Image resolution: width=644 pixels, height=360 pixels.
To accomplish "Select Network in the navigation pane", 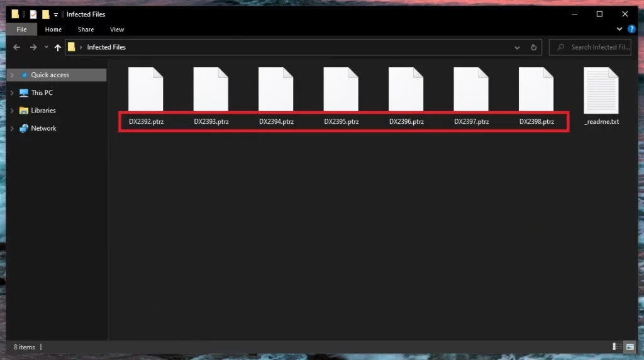I will (x=43, y=128).
